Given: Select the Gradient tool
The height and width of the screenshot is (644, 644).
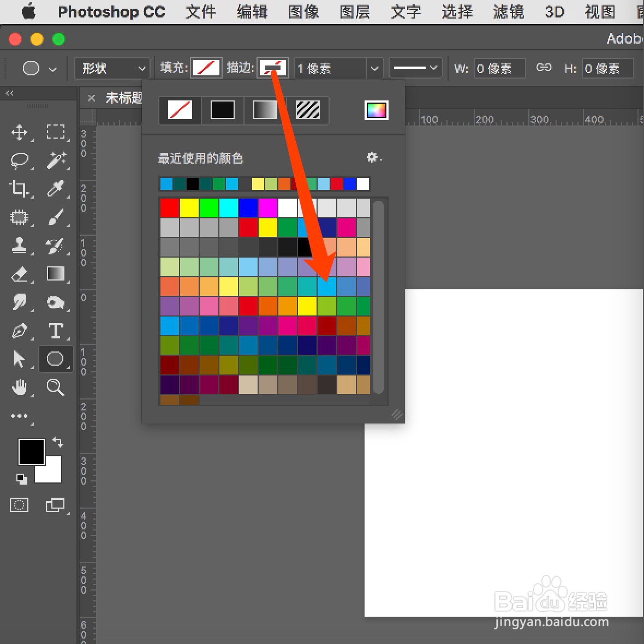Looking at the screenshot, I should click(x=56, y=273).
